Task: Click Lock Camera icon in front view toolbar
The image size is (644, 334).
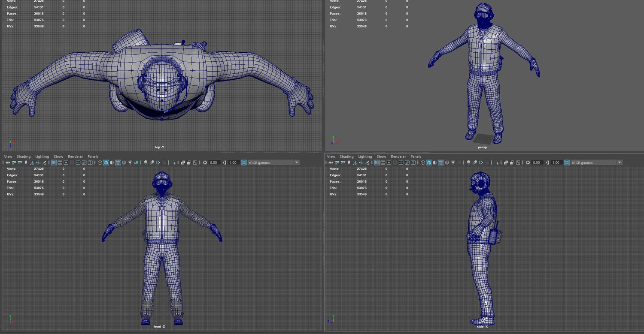Action: 14,163
